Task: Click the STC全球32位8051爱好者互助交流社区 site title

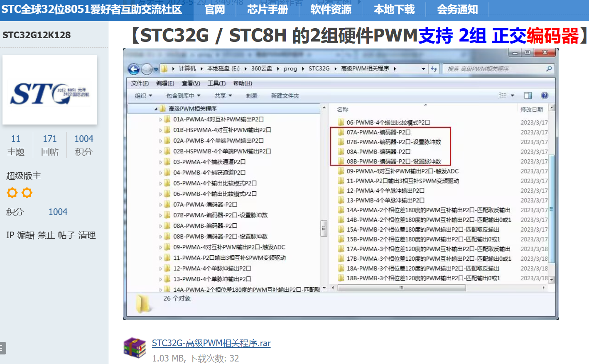Action: click(x=91, y=10)
